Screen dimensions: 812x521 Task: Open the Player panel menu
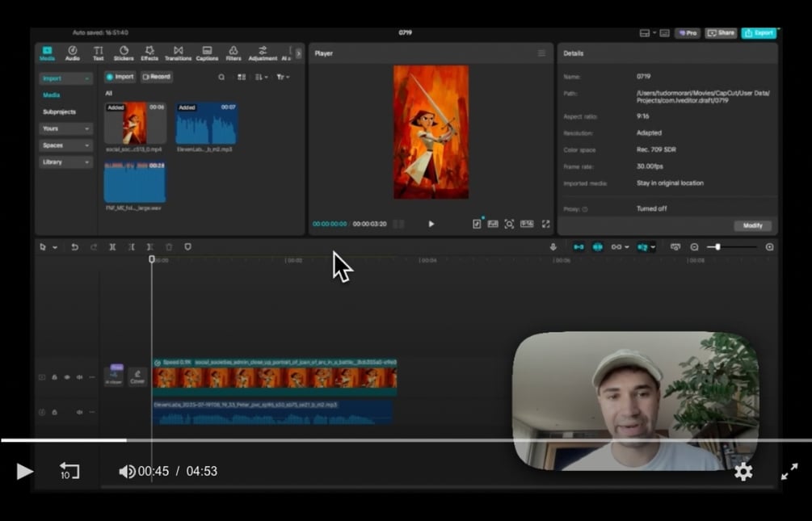click(x=541, y=53)
